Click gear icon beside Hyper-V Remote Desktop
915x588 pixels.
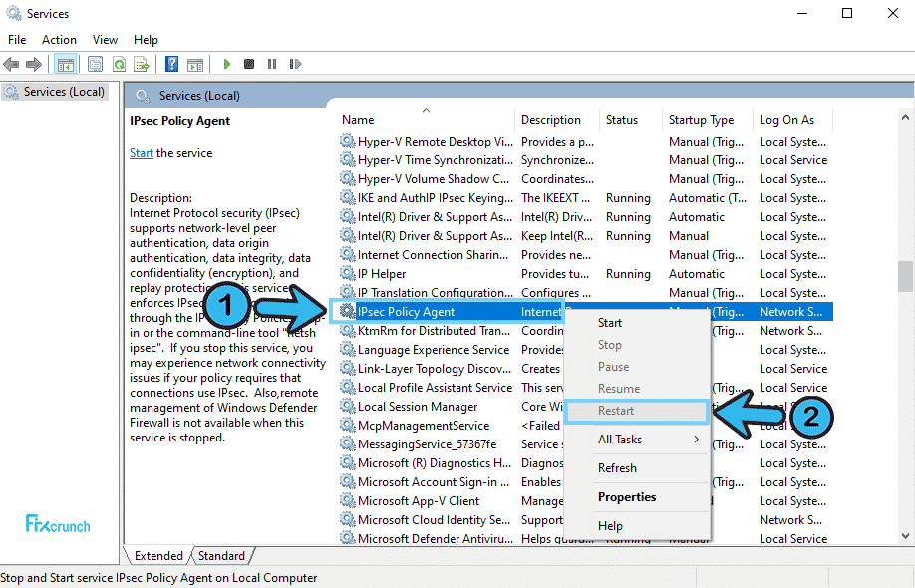tap(348, 142)
